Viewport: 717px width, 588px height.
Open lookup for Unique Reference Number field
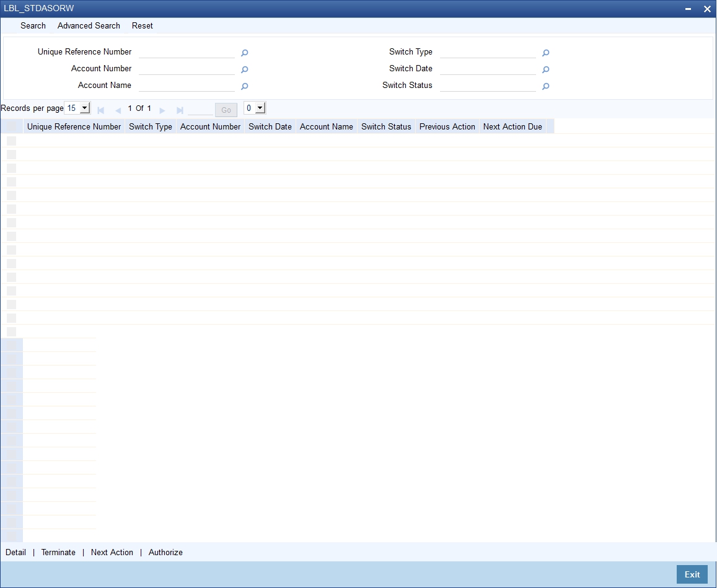(245, 53)
